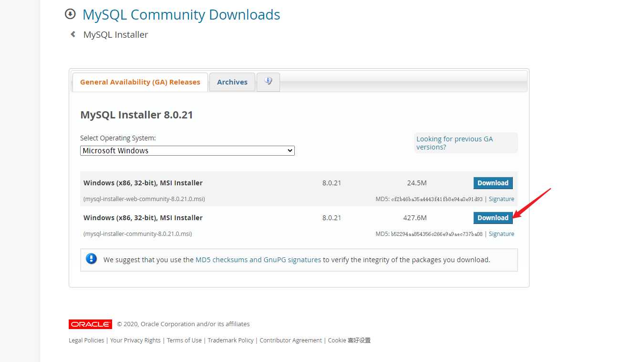
Task: Click the MySQL Installer breadcrumb text
Action: [x=115, y=34]
